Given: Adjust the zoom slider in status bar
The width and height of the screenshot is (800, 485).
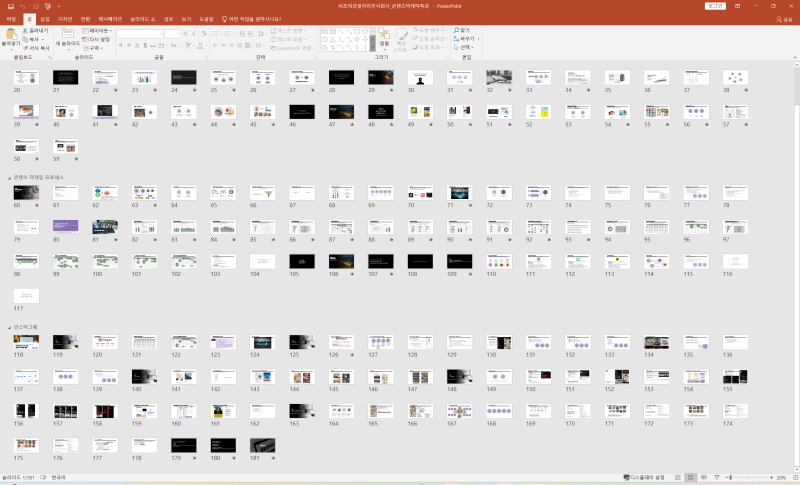Looking at the screenshot, I should 749,478.
